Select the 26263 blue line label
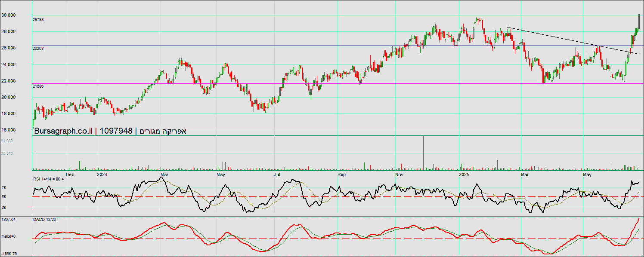Image resolution: width=644 pixels, height=257 pixels. click(x=38, y=49)
